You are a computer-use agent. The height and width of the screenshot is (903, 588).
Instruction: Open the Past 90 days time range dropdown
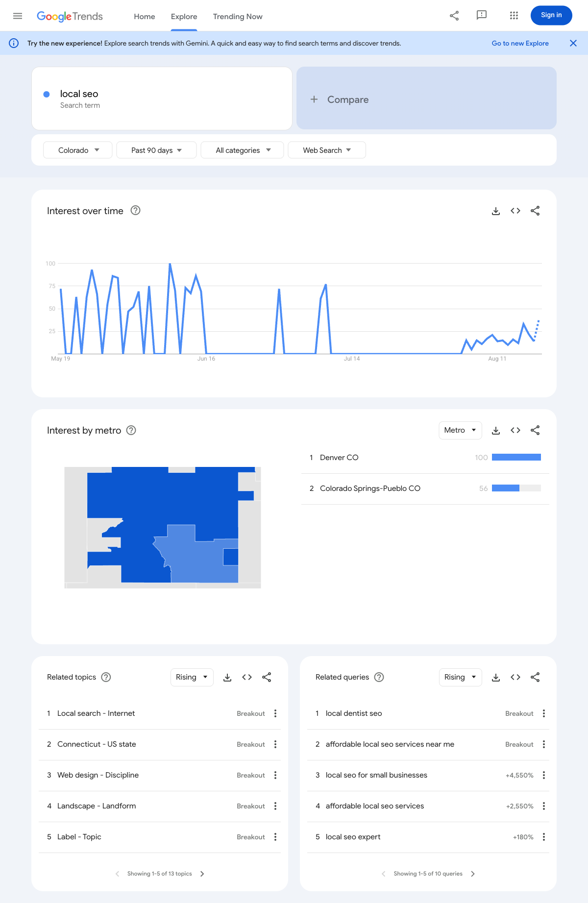[x=156, y=150]
